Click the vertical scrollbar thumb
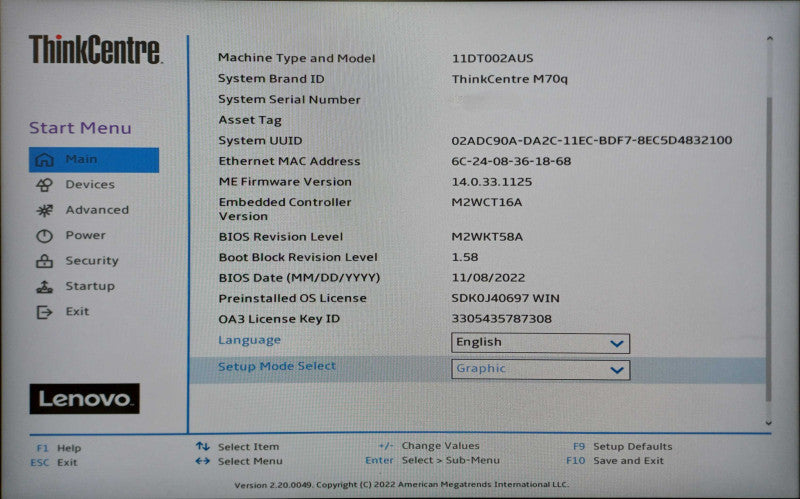Image resolution: width=800 pixels, height=499 pixels. point(769,250)
